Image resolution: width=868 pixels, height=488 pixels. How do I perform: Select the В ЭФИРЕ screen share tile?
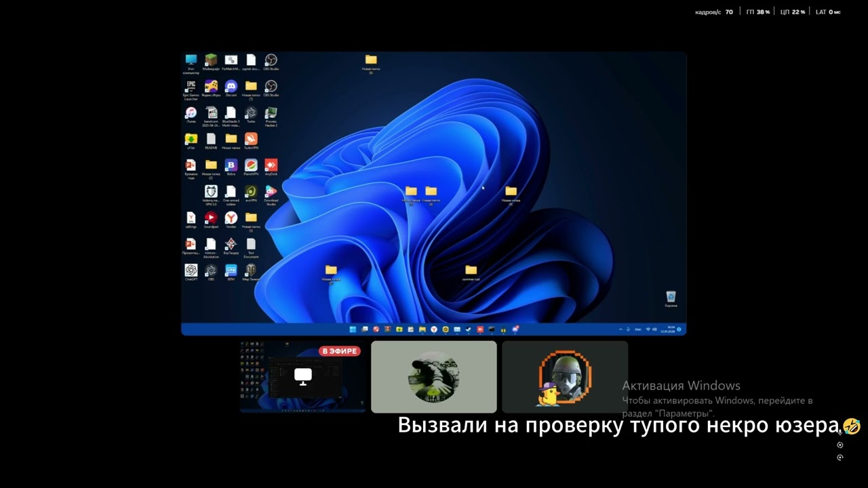pos(302,377)
